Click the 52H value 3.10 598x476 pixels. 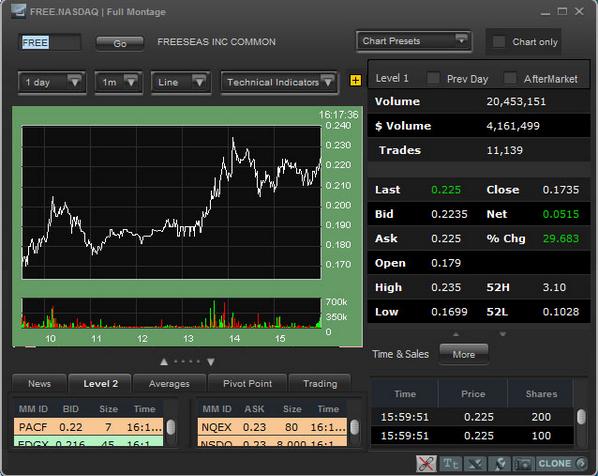click(554, 287)
